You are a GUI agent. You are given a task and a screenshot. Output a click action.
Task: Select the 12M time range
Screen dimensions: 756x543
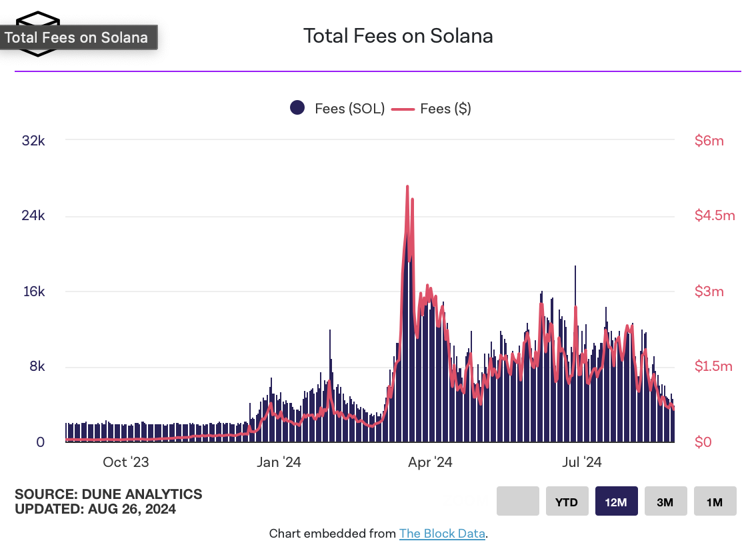[x=616, y=502]
